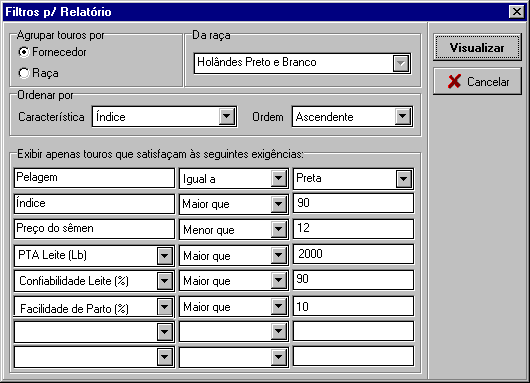Select the Raça radio button
This screenshot has height=383, width=530.
[24, 73]
